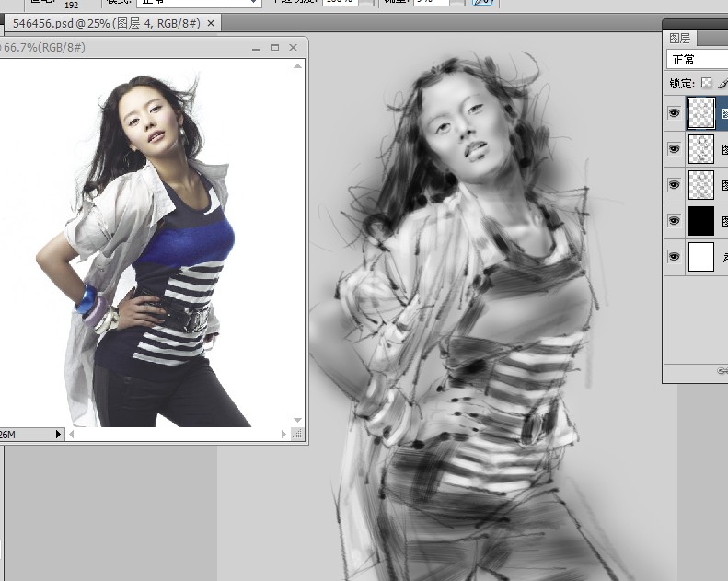Click scroll-left arrow in reference photo window
728x581 pixels.
click(x=72, y=435)
